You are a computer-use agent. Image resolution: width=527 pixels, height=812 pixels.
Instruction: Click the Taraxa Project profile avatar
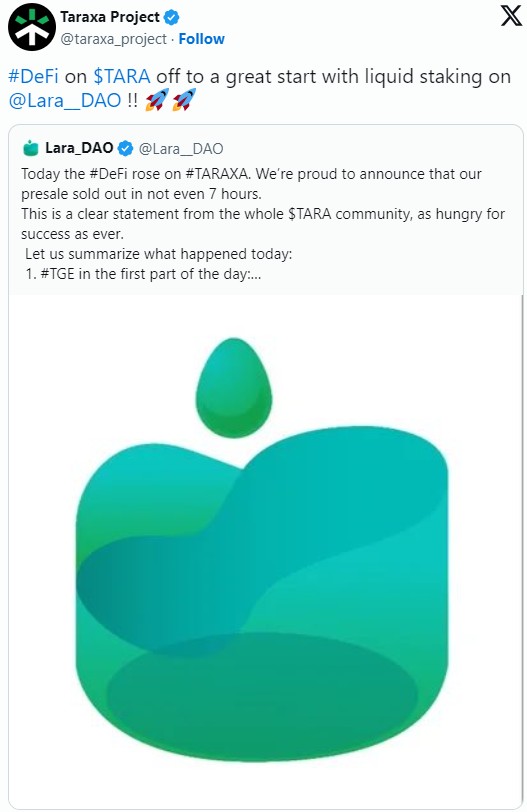[x=32, y=27]
